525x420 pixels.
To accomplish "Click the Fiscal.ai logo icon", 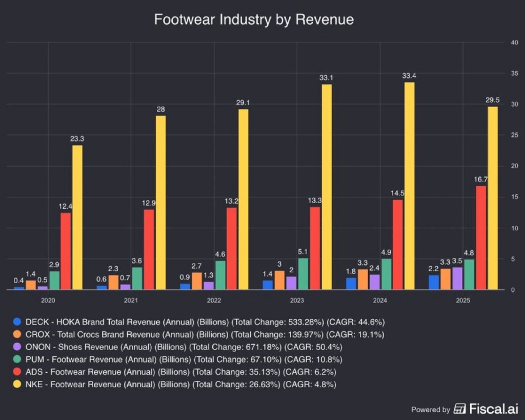I will point(460,409).
